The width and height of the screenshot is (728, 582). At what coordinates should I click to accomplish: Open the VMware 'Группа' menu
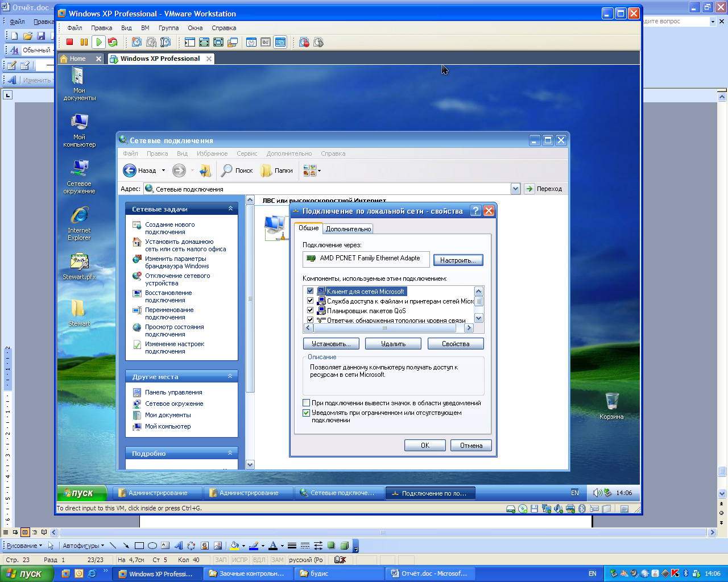(168, 28)
